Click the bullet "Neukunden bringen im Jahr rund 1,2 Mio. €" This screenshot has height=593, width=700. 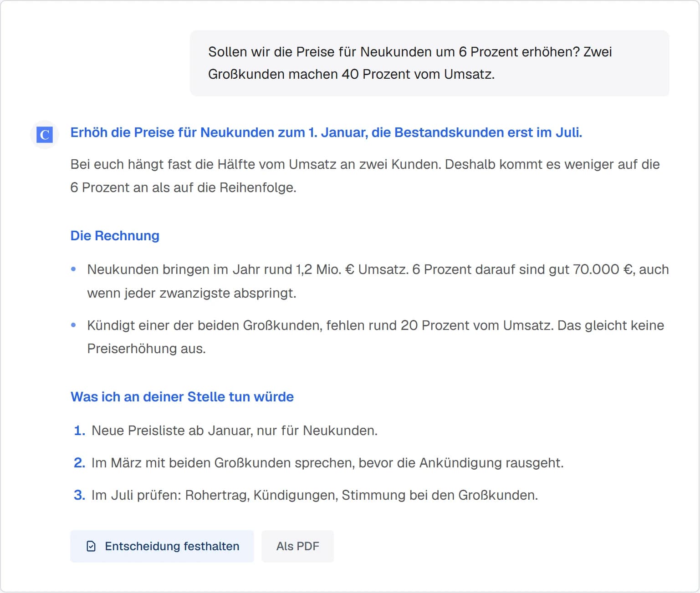(378, 281)
